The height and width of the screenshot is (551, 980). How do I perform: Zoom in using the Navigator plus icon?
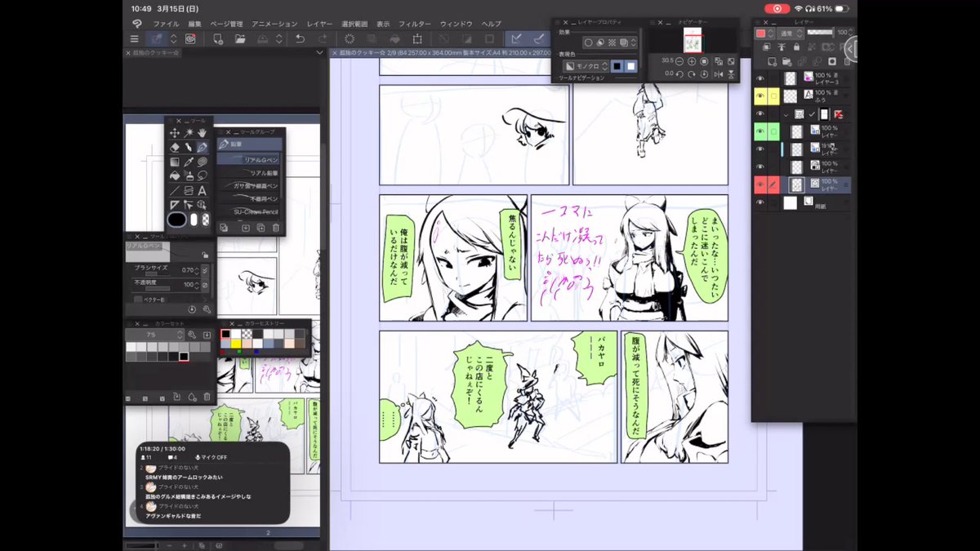tap(692, 61)
